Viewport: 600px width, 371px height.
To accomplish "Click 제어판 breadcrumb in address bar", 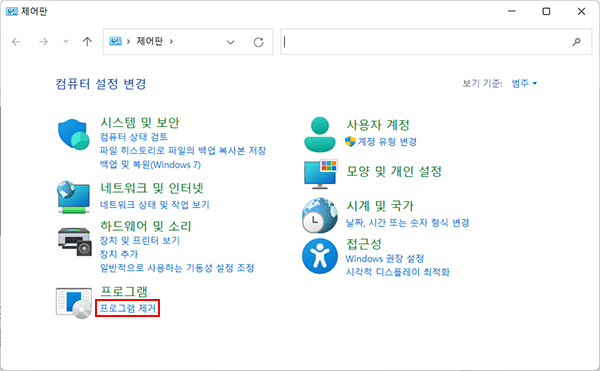I will click(150, 41).
